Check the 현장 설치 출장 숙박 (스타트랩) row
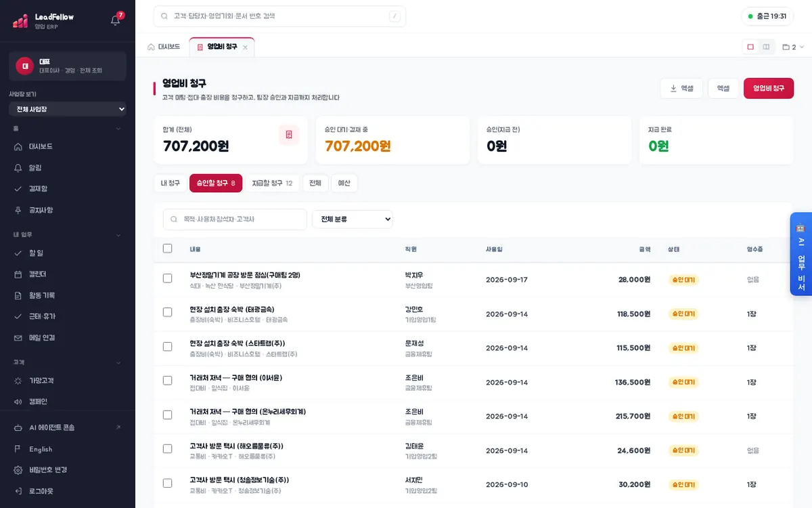This screenshot has width=812, height=508. 168,346
